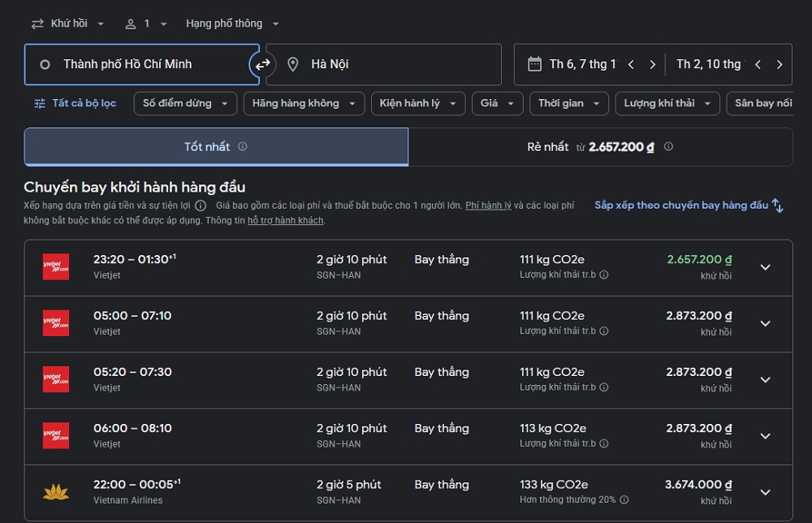
Task: Click the calendar icon in date field
Action: click(x=534, y=64)
